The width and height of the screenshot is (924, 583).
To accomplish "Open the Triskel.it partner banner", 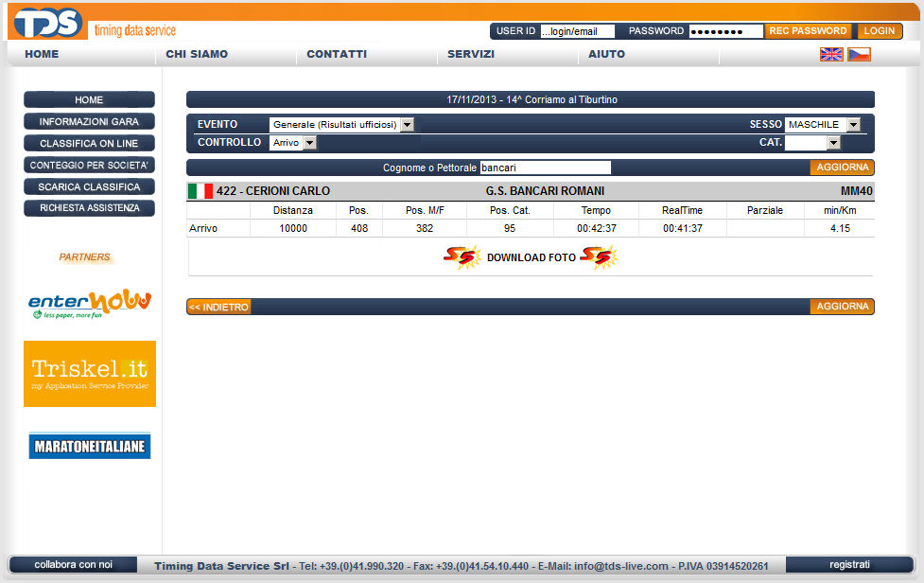I will (x=90, y=374).
